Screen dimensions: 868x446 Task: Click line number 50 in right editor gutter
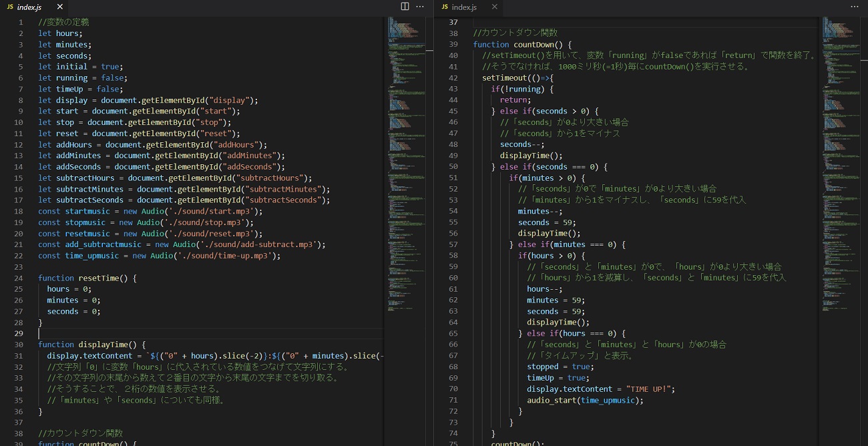point(453,167)
